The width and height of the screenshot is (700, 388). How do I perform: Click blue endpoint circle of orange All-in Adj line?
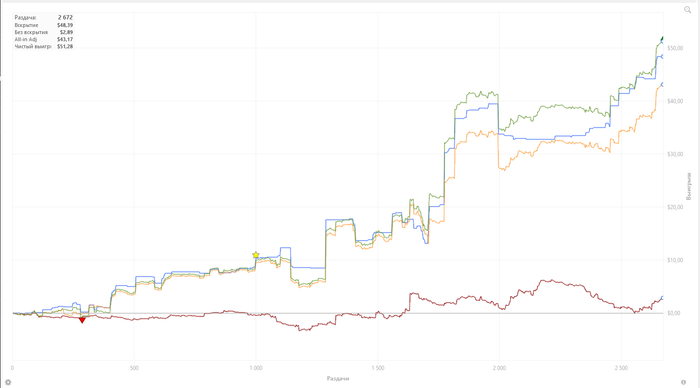662,84
